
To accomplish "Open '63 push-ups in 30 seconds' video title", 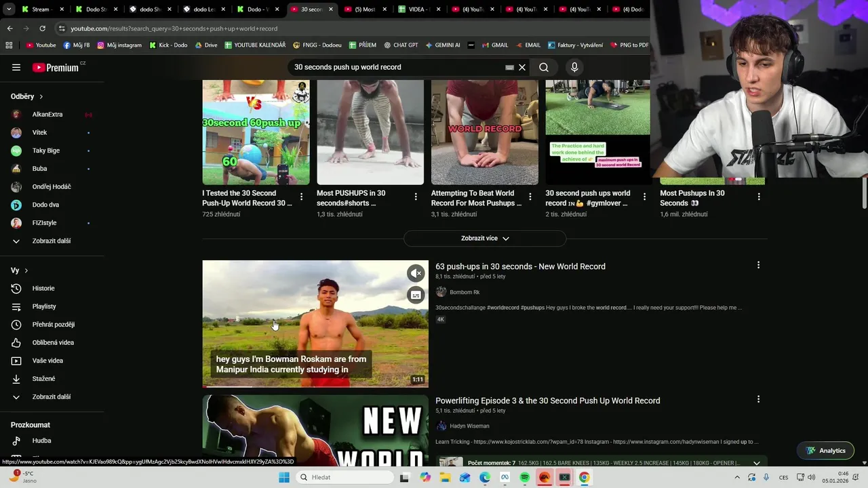I will [x=520, y=266].
